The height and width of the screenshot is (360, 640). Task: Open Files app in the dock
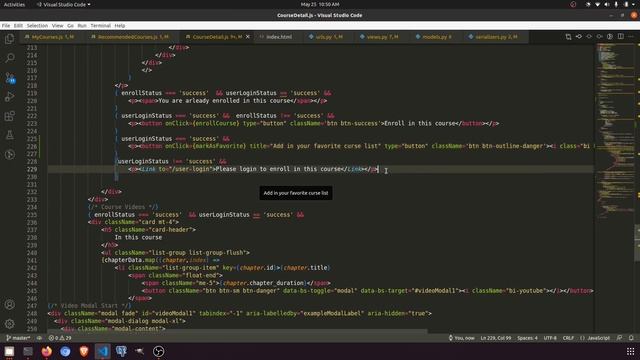9,351
